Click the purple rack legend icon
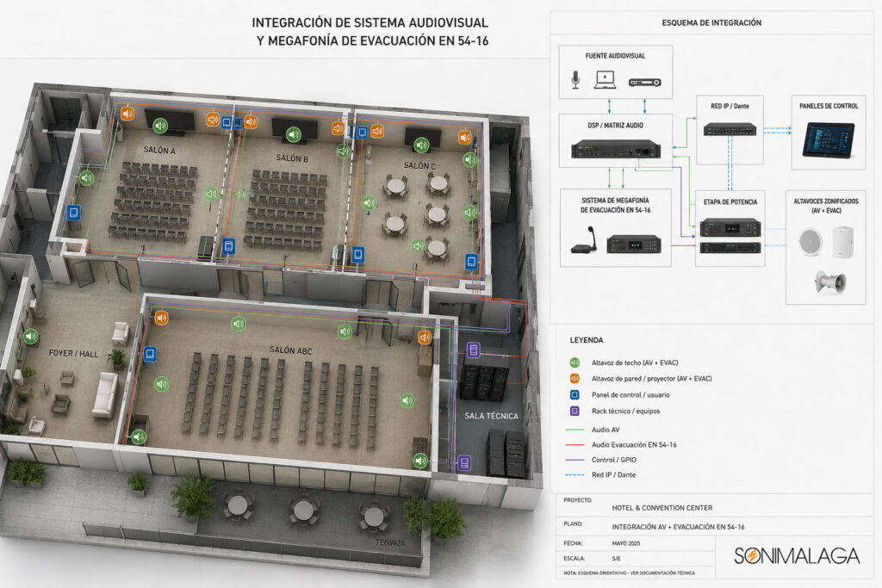The width and height of the screenshot is (882, 588). click(575, 411)
